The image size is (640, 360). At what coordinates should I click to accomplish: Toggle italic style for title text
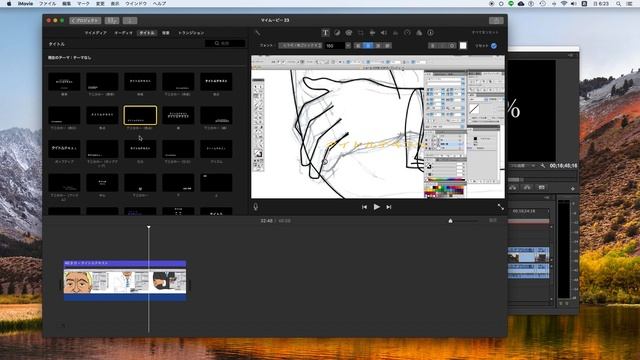coord(442,46)
